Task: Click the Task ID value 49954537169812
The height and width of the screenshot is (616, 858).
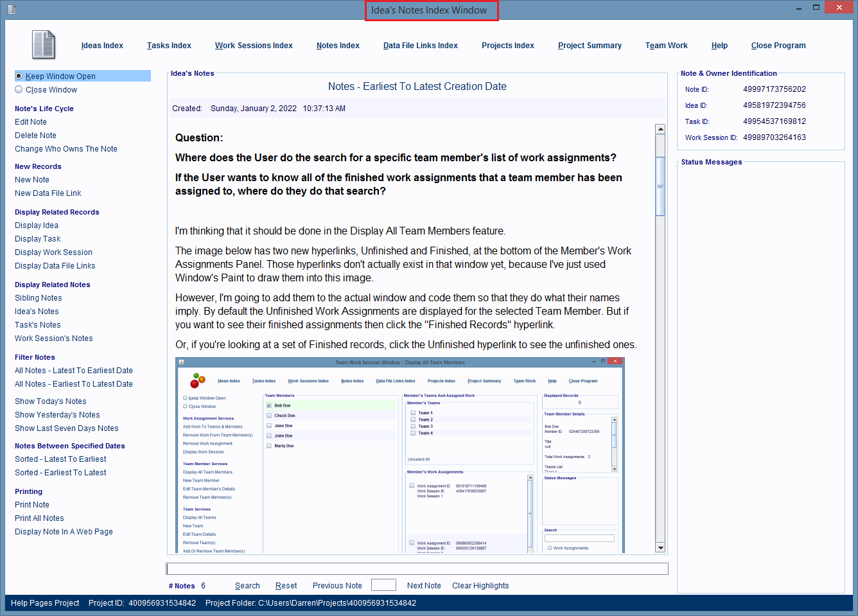Action: click(775, 121)
